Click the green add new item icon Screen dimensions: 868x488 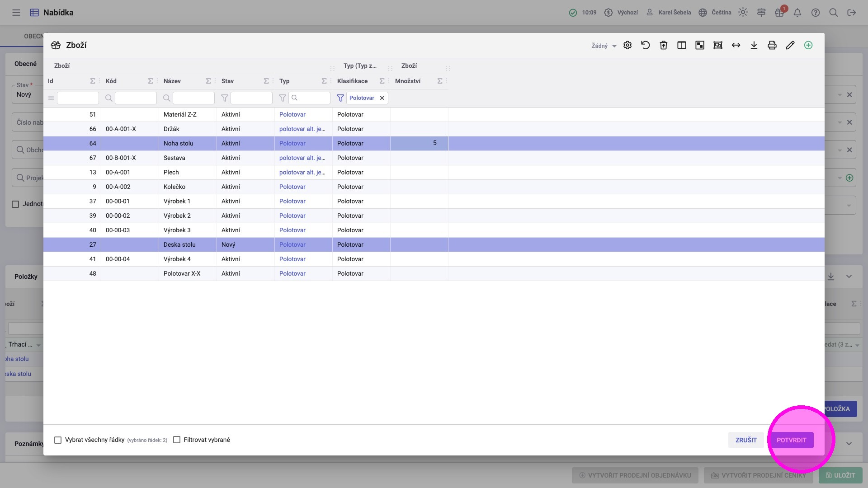click(808, 45)
